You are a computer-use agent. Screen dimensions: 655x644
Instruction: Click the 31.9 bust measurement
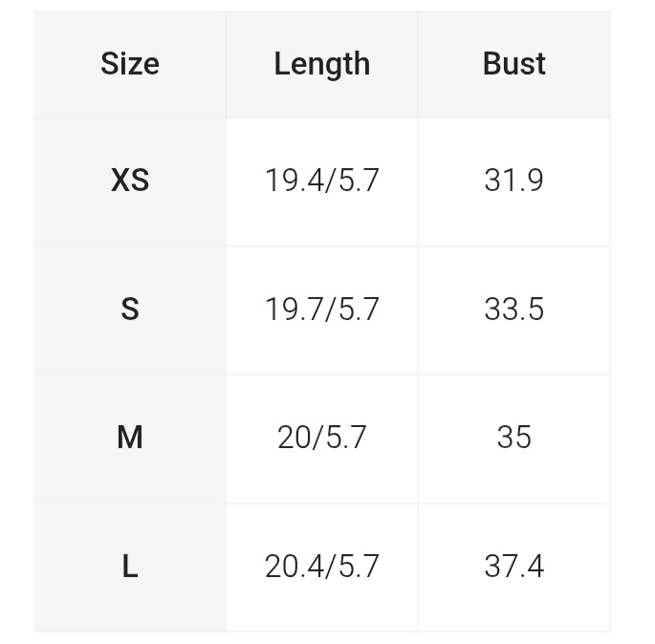[513, 181]
